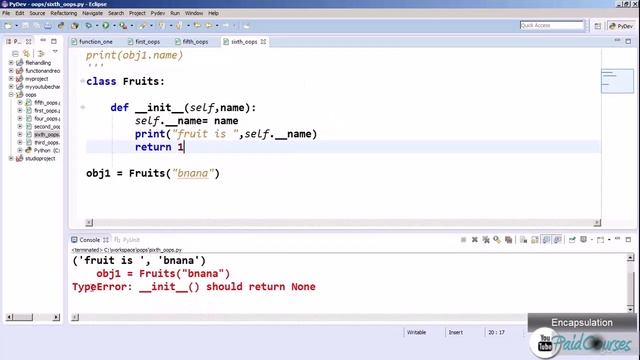Open the Run button dropdown arrow

(114, 26)
